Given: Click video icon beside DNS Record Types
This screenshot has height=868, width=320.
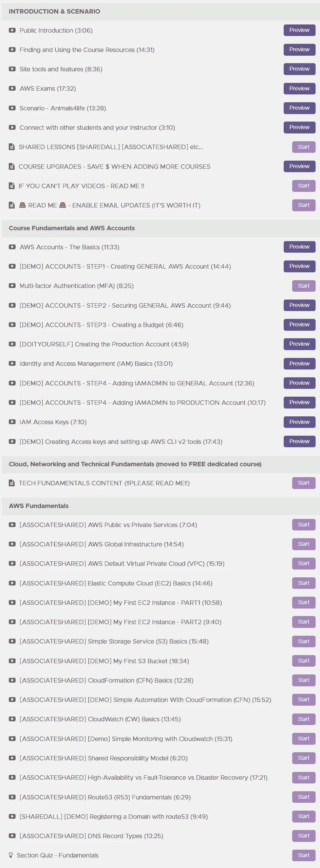Looking at the screenshot, I should tap(12, 836).
